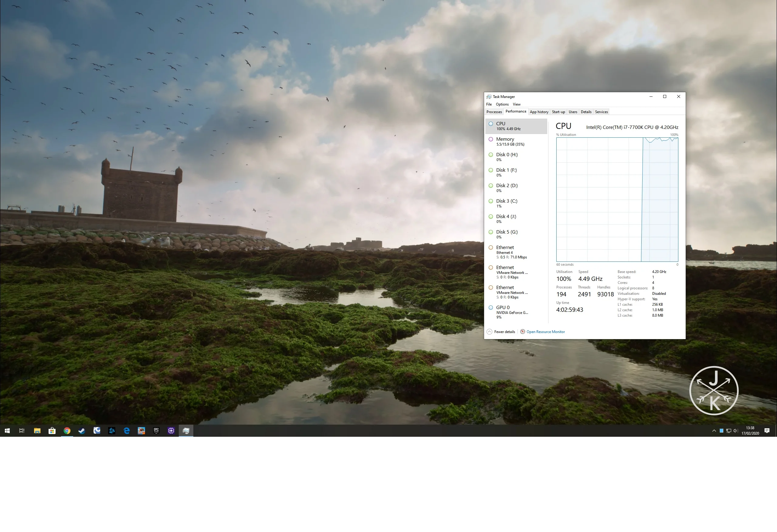Viewport: 777px width, 532px height.
Task: Open the Options menu in Task Manager
Action: pos(502,104)
